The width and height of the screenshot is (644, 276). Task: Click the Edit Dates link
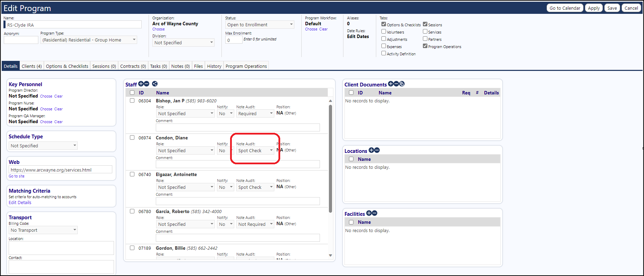pyautogui.click(x=358, y=36)
